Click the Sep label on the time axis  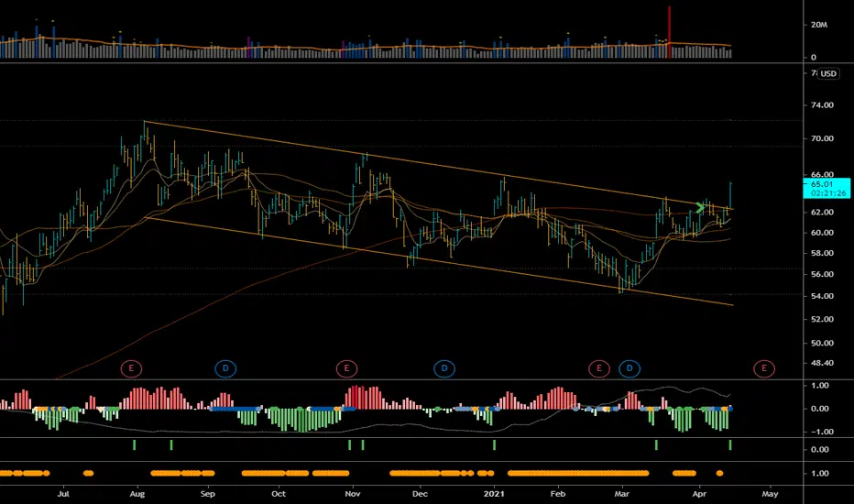207,494
